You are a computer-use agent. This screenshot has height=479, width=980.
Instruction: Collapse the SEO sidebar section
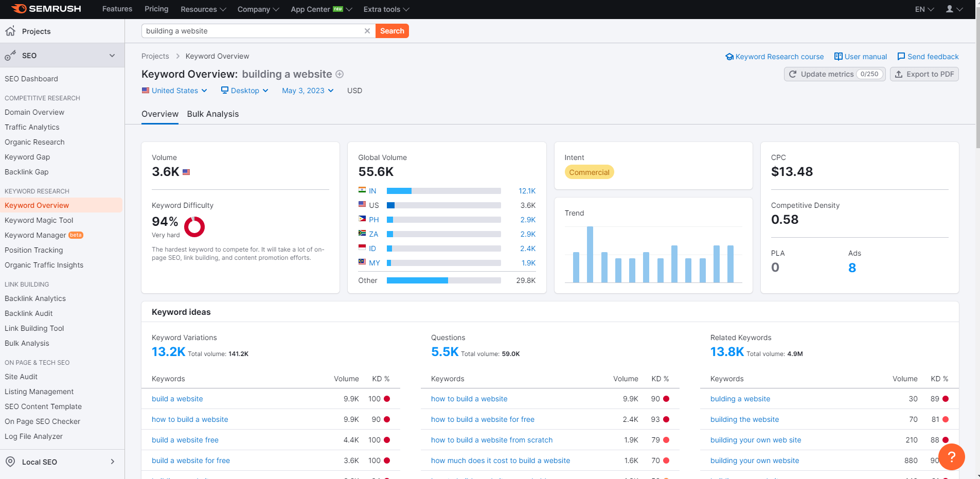[112, 56]
